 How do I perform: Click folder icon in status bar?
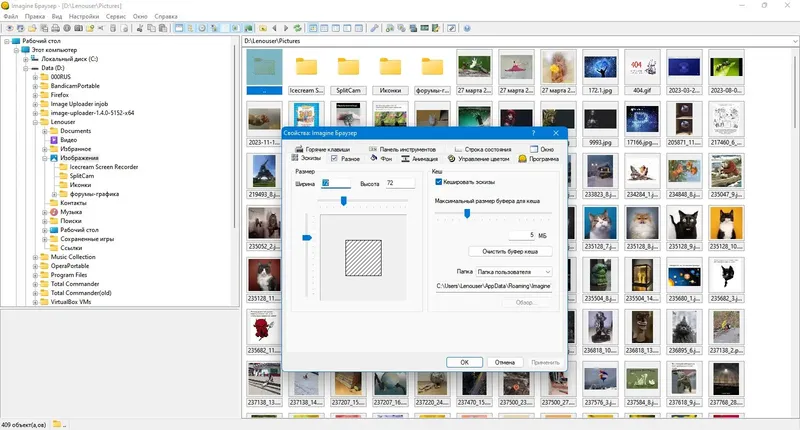(x=57, y=424)
